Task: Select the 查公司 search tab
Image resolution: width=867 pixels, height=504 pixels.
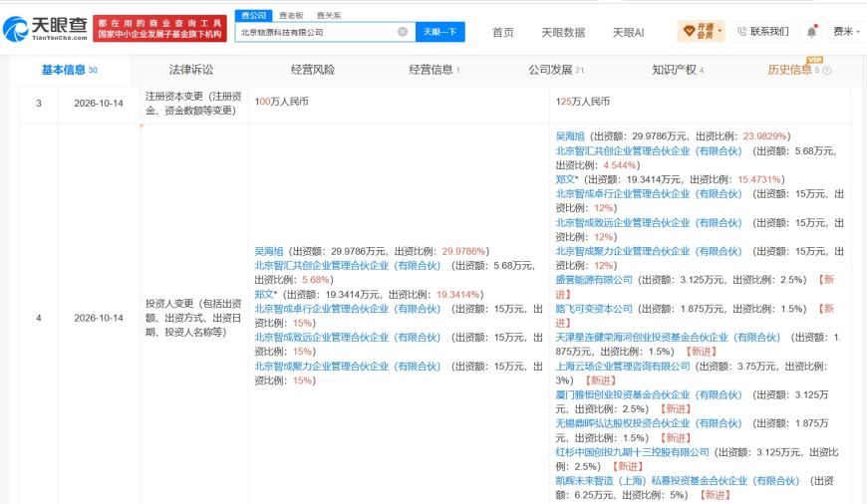Action: [x=254, y=16]
